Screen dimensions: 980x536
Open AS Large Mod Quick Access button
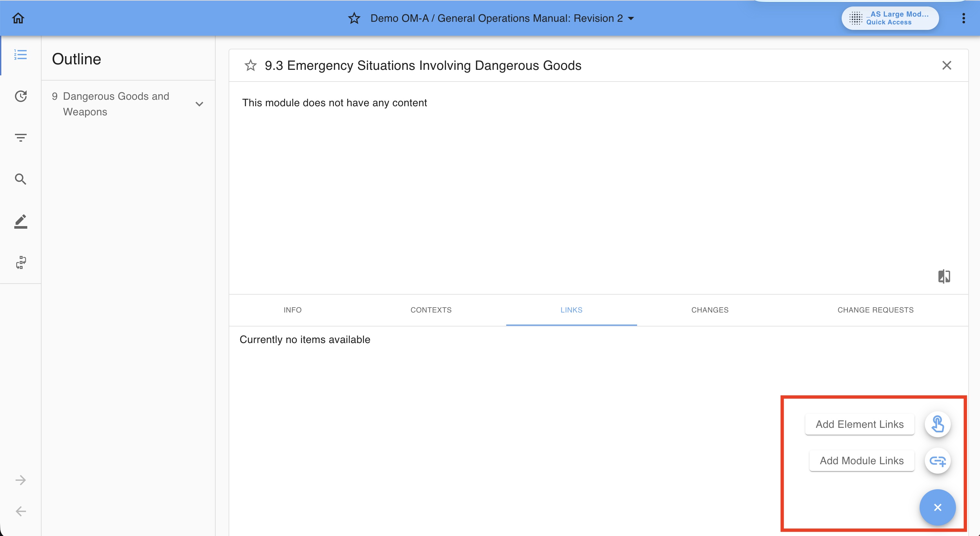point(890,18)
